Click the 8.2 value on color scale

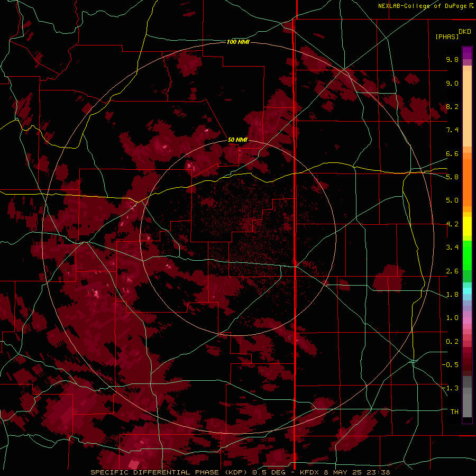point(452,106)
